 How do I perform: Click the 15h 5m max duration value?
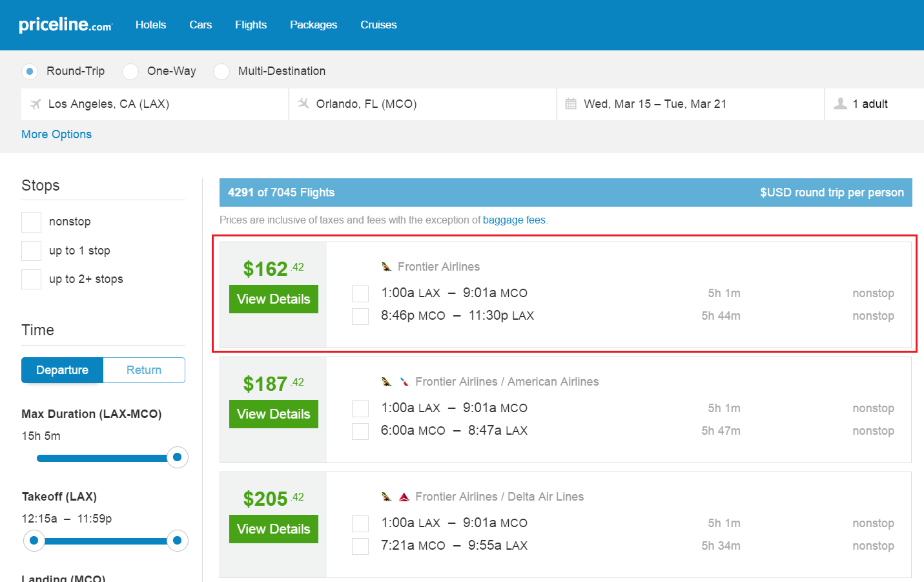click(41, 436)
